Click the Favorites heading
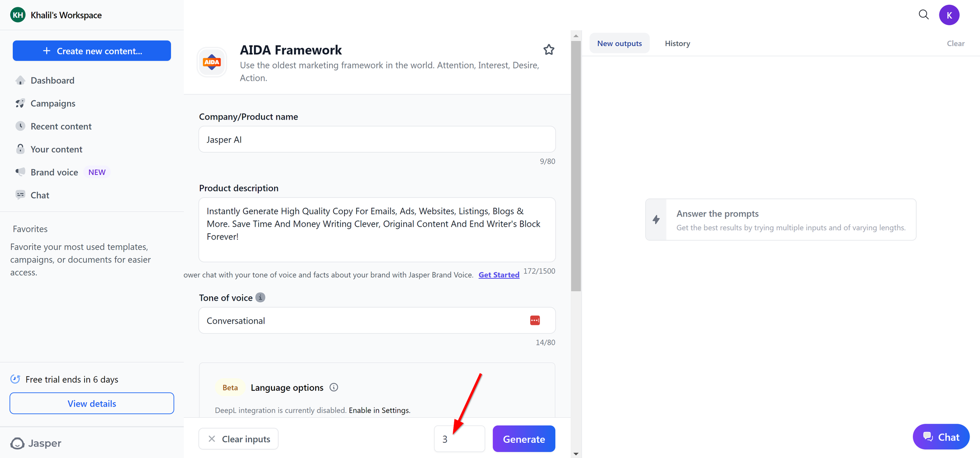Image resolution: width=980 pixels, height=458 pixels. (x=30, y=229)
